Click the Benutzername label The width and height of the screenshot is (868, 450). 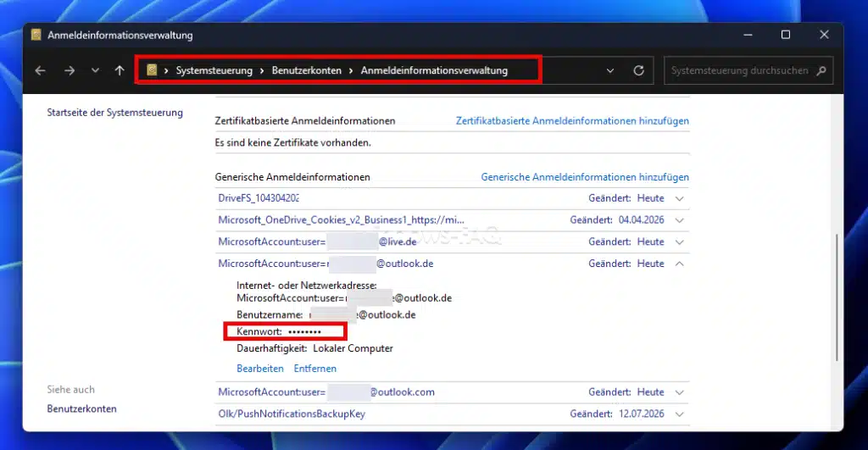click(270, 315)
